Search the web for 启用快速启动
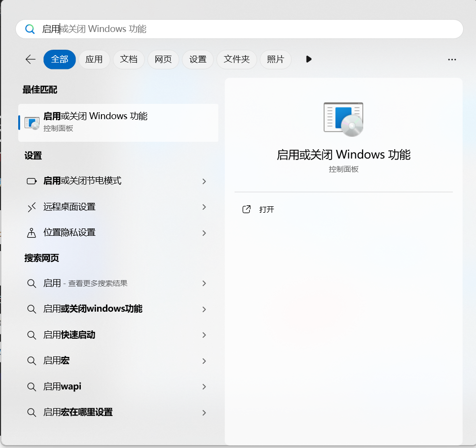Viewport: 476px width, 448px height. pos(118,335)
